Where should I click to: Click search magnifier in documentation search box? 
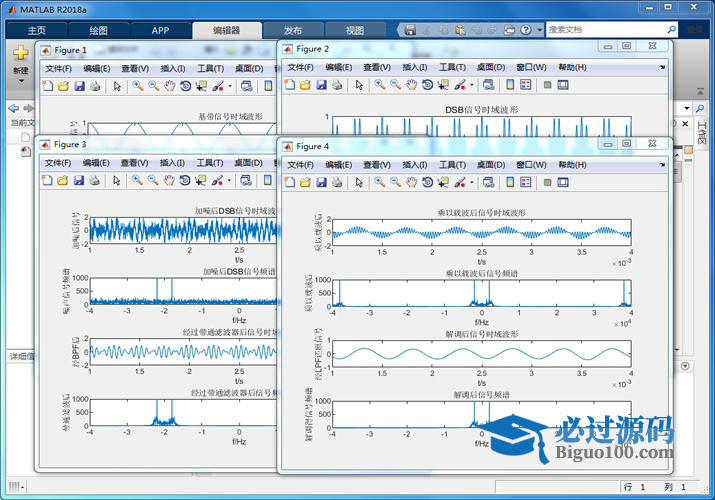point(671,30)
